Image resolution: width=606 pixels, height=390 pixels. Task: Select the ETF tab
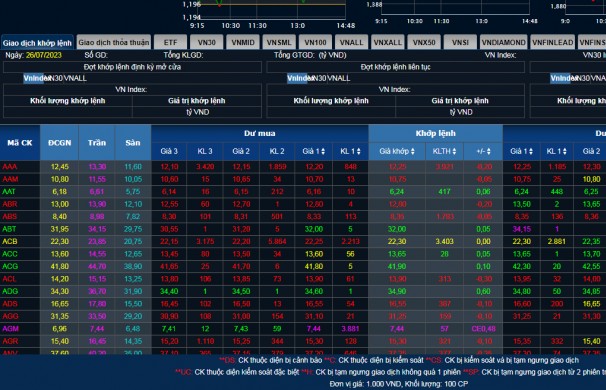point(170,43)
